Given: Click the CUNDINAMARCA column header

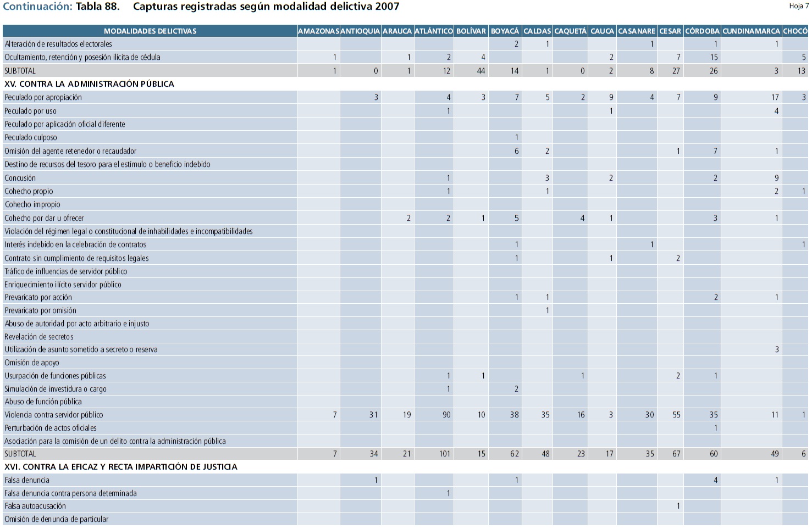Looking at the screenshot, I should (x=751, y=31).
